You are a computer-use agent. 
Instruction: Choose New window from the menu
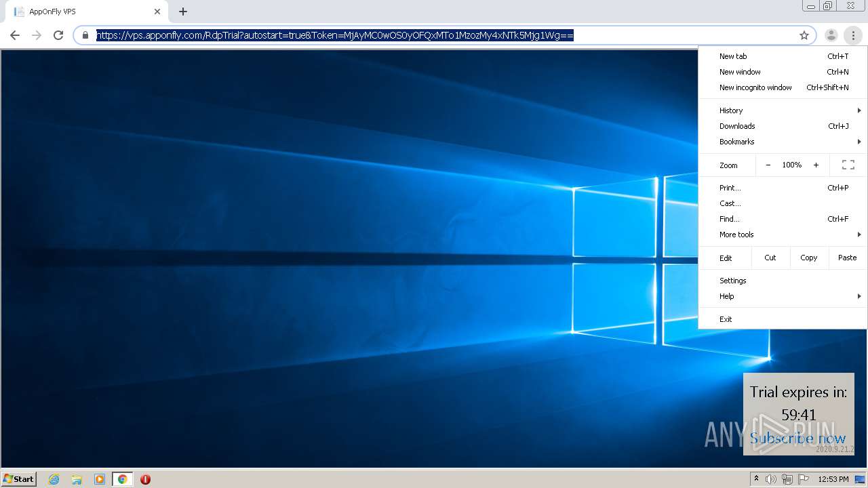pos(783,72)
